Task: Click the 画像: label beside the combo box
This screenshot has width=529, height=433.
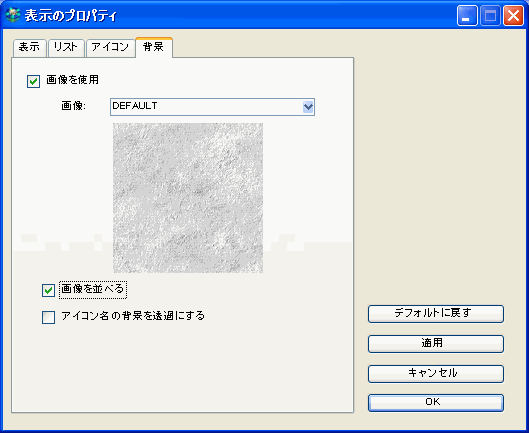Action: point(74,106)
